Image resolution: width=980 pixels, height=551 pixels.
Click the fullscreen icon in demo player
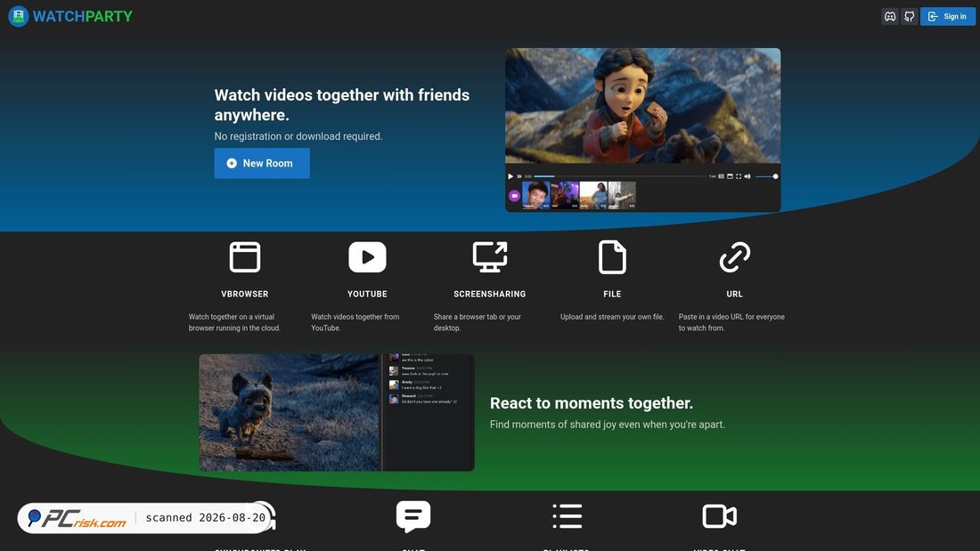(x=739, y=176)
